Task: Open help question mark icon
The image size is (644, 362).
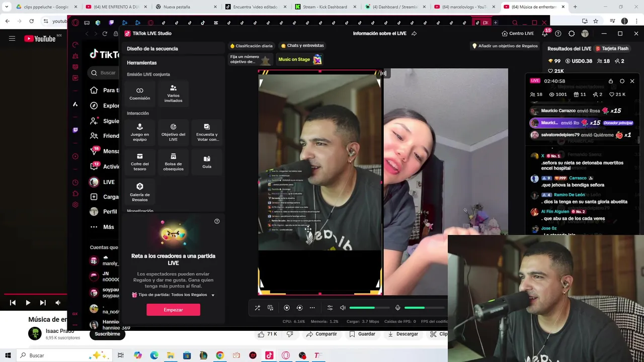Action: (558, 34)
